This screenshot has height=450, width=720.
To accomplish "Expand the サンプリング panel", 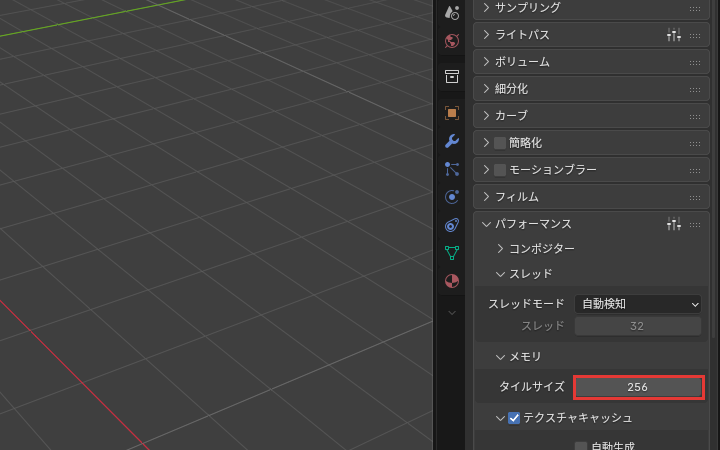I will pos(486,7).
